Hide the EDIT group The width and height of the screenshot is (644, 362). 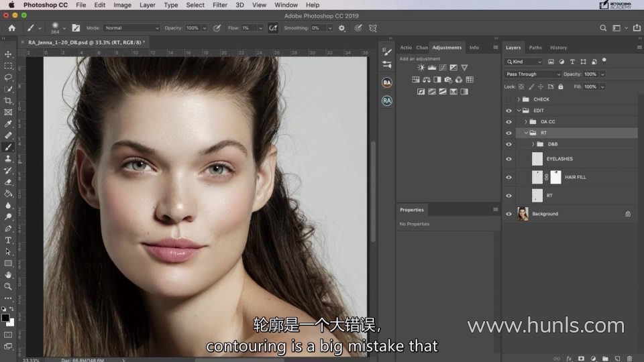[509, 111]
